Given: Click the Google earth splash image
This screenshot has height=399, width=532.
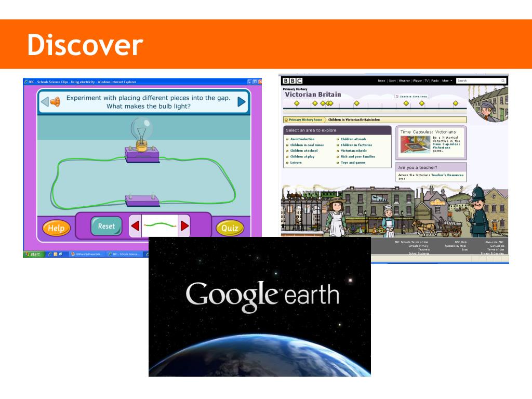Looking at the screenshot, I should (x=260, y=307).
